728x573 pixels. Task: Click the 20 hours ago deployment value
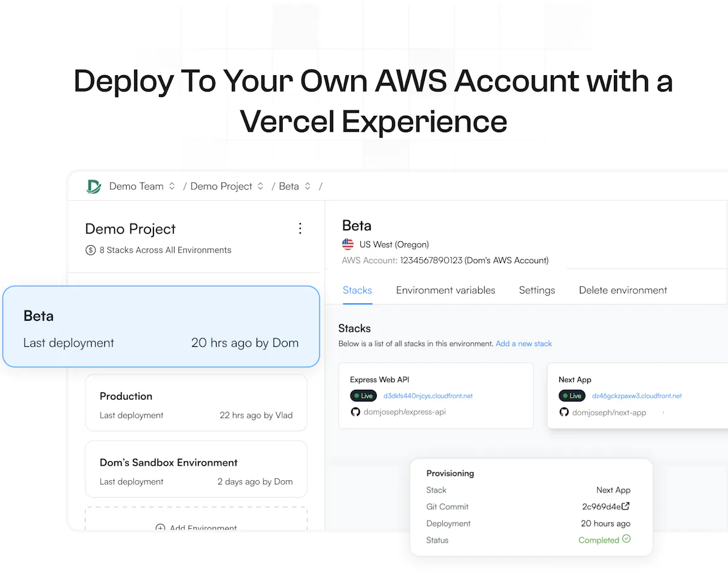(605, 523)
